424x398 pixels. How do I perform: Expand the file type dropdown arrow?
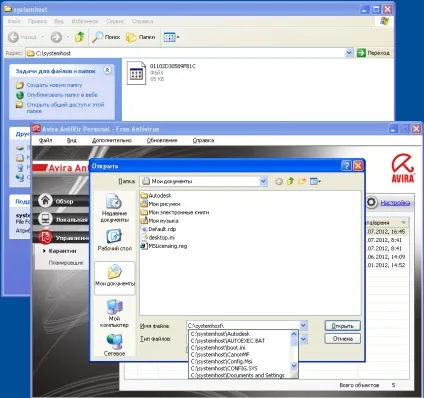pos(304,339)
